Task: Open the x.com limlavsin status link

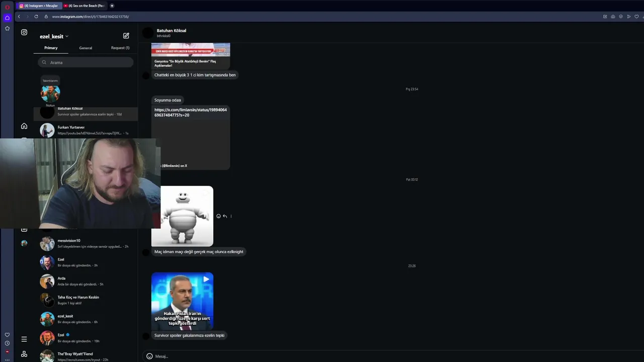Action: pos(191,112)
